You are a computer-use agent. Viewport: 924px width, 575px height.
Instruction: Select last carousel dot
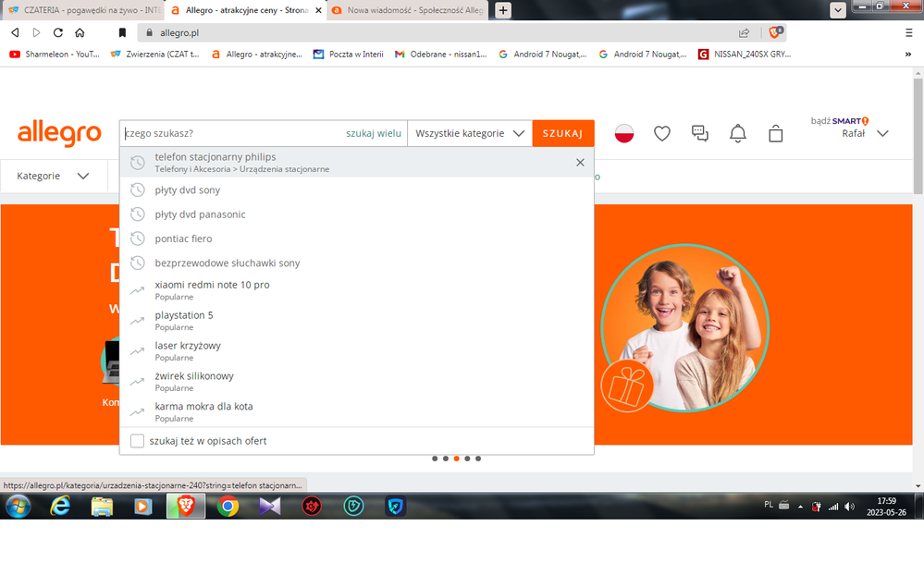(x=478, y=459)
